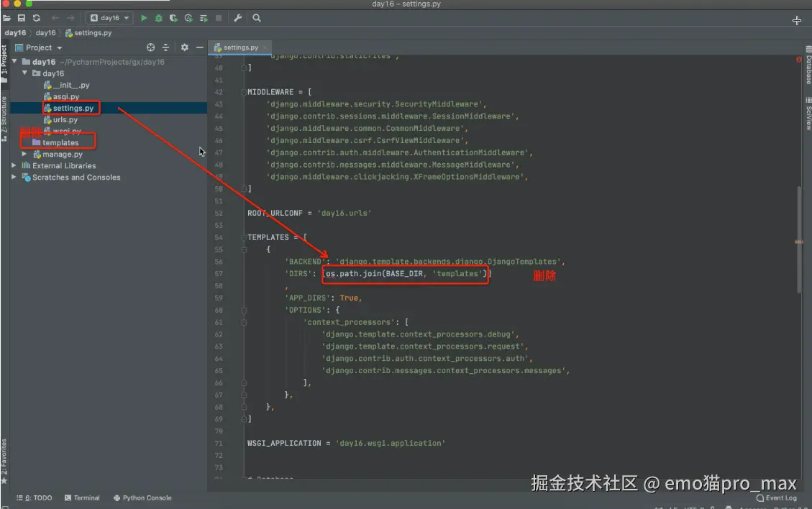Open the Terminal tool window

pos(82,497)
